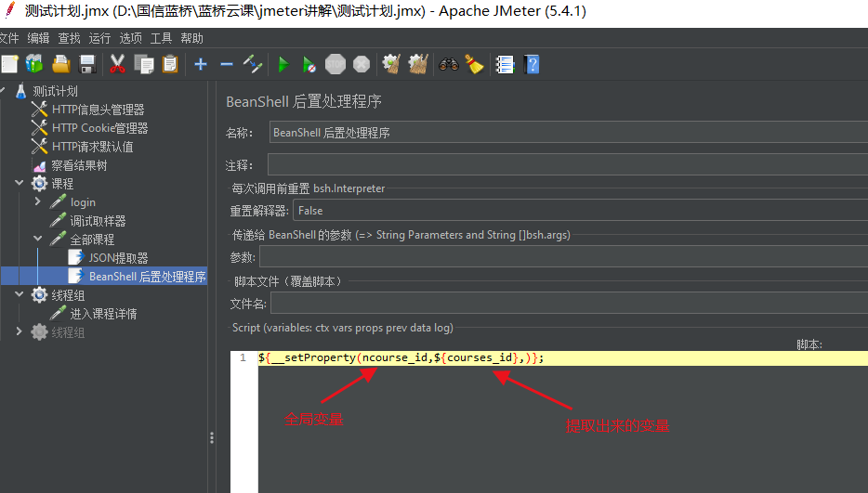The image size is (868, 493).
Task: Click the 名称 name input field
Action: (x=569, y=133)
